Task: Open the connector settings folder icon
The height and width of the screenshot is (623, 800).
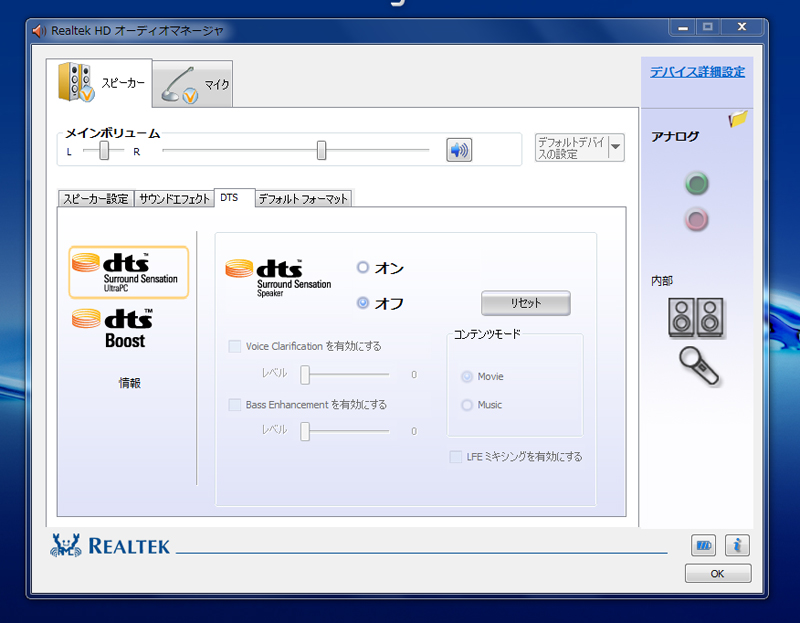Action: 737,119
